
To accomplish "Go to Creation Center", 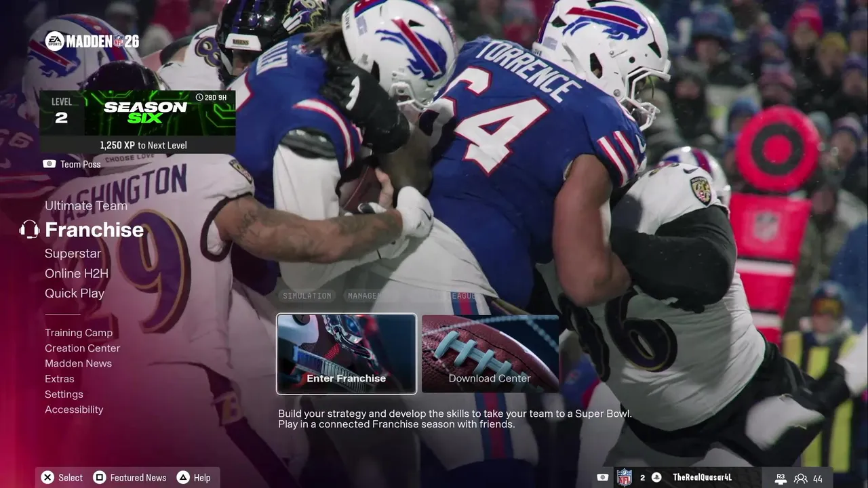I will (82, 348).
